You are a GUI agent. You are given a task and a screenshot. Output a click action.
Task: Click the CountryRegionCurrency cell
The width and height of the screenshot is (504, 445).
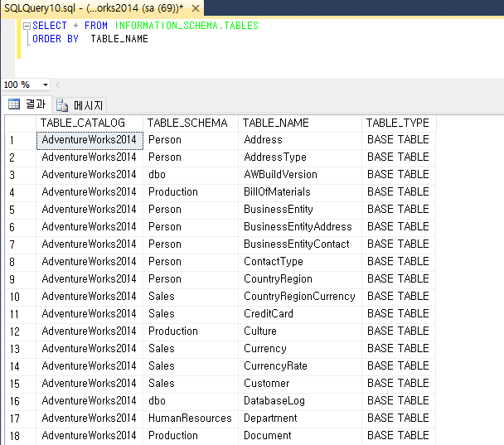point(300,297)
